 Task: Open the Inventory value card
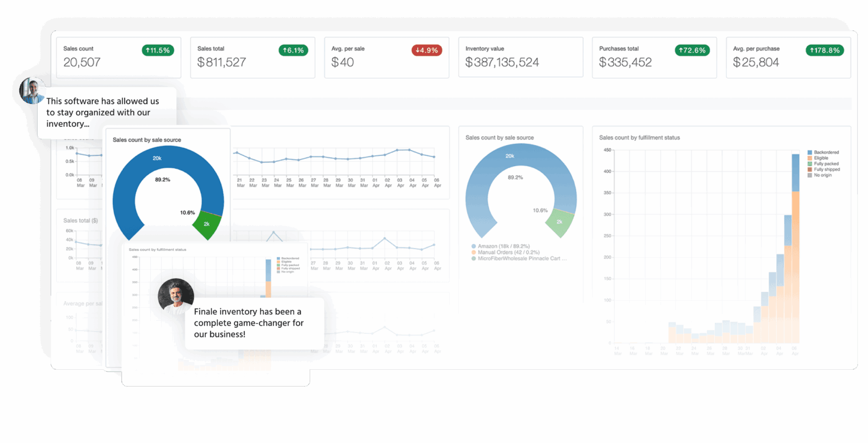tap(520, 57)
